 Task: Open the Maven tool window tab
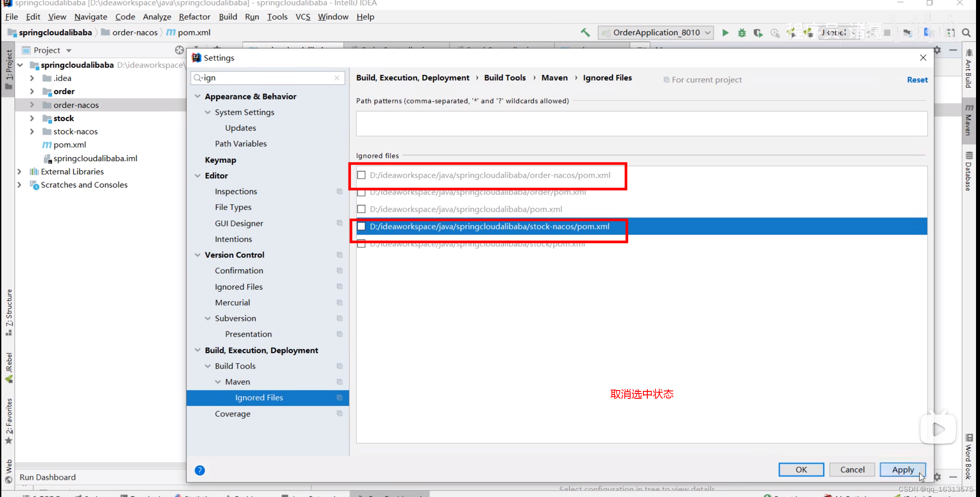[969, 120]
